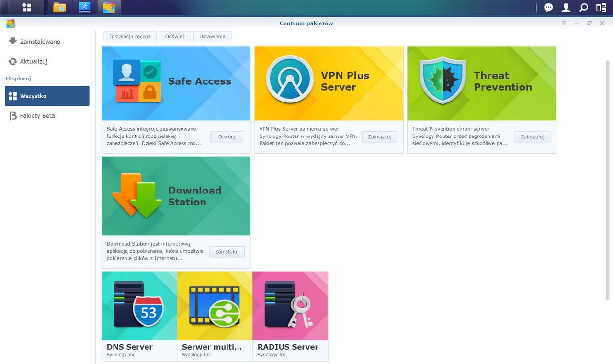Click the RADIUS Server package name
Image resolution: width=613 pixels, height=364 pixels.
tap(288, 347)
